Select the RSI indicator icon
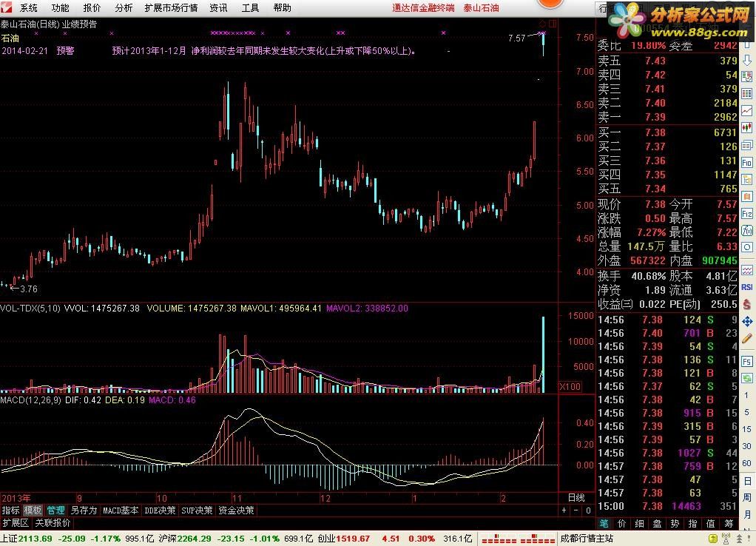This screenshot has width=756, height=546. click(x=747, y=287)
